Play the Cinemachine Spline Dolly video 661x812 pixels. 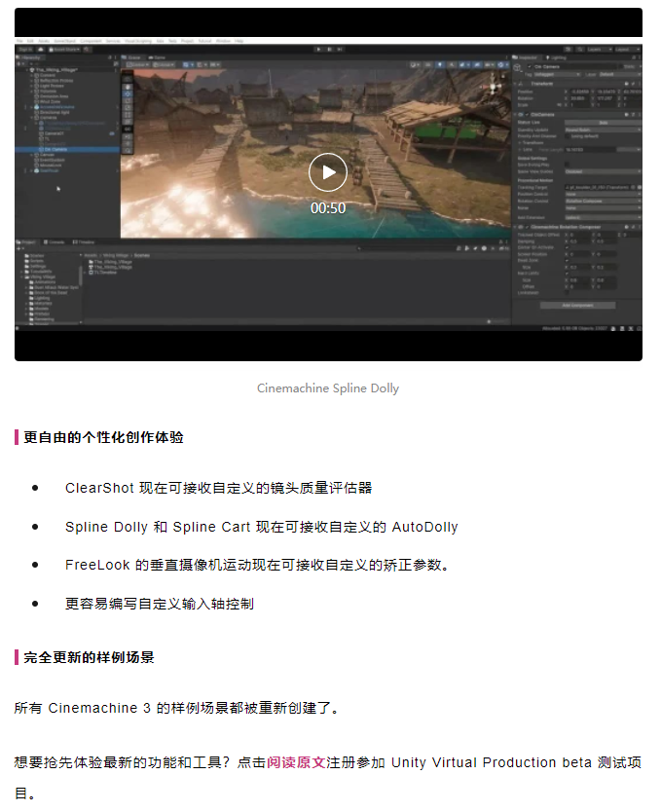pyautogui.click(x=328, y=172)
